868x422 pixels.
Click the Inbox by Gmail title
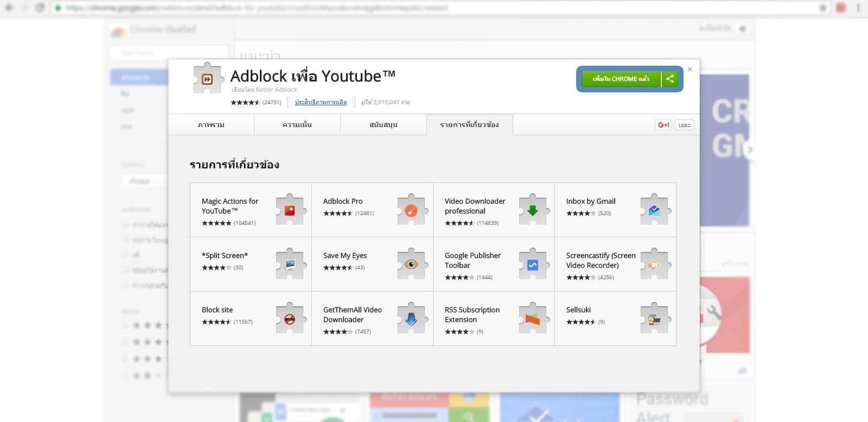coord(591,201)
